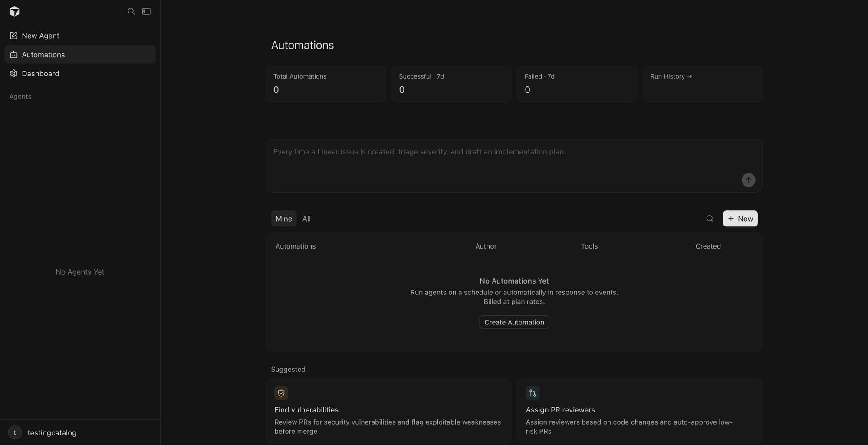Click the No Agents Yet text
868x445 pixels.
point(80,272)
